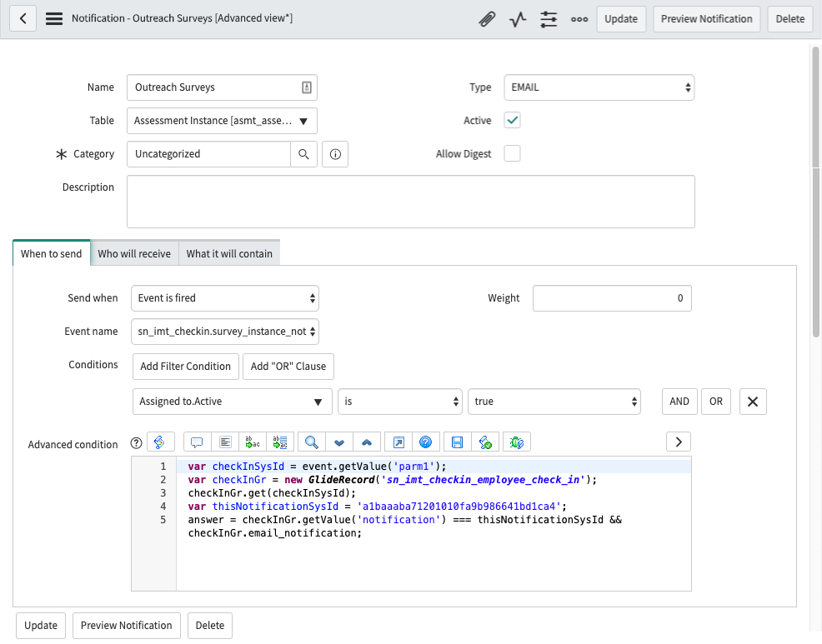
Task: Open the condition operator 'is' dropdown
Action: coord(400,402)
